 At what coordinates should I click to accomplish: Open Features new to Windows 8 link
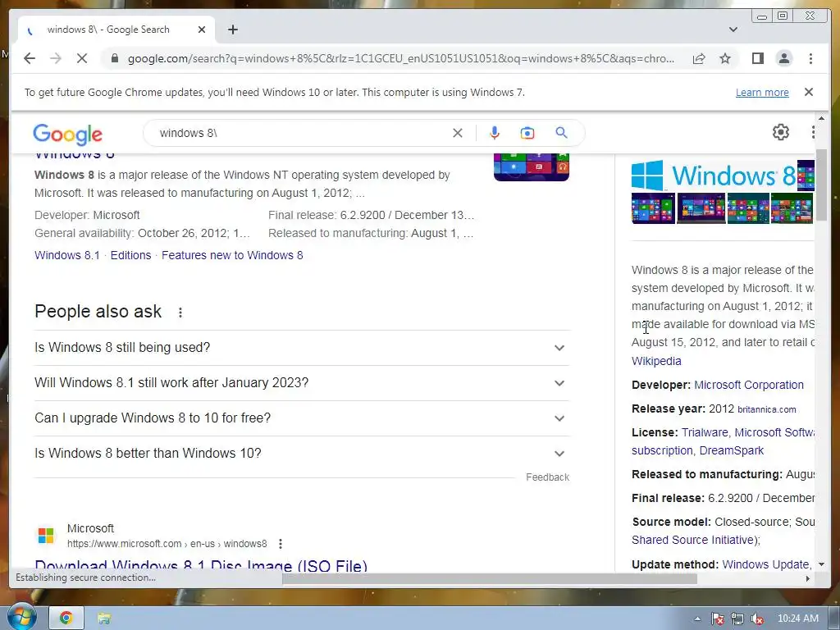pos(232,255)
